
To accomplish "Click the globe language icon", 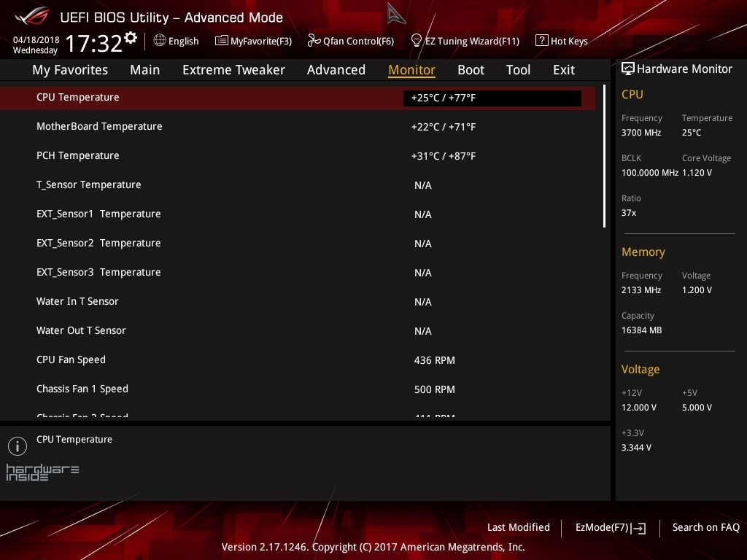I will pos(160,41).
